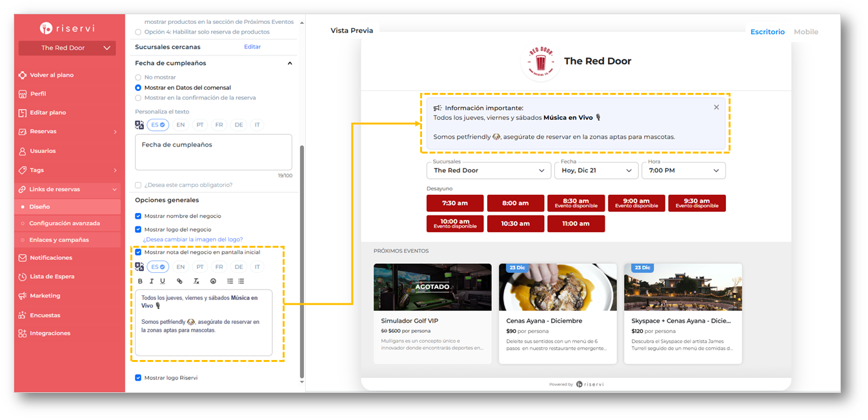The height and width of the screenshot is (420, 868).
Task: Apply bold formatting in the business note editor
Action: [x=141, y=281]
